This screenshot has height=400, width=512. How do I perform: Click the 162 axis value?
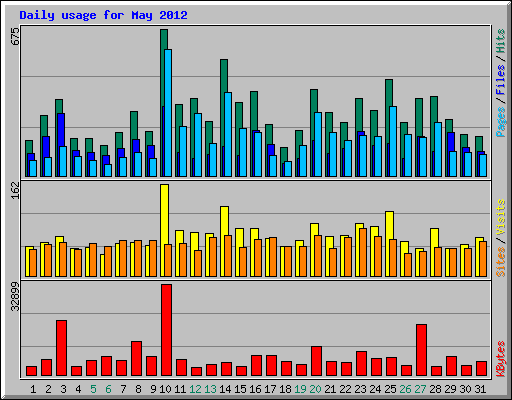click(x=16, y=191)
